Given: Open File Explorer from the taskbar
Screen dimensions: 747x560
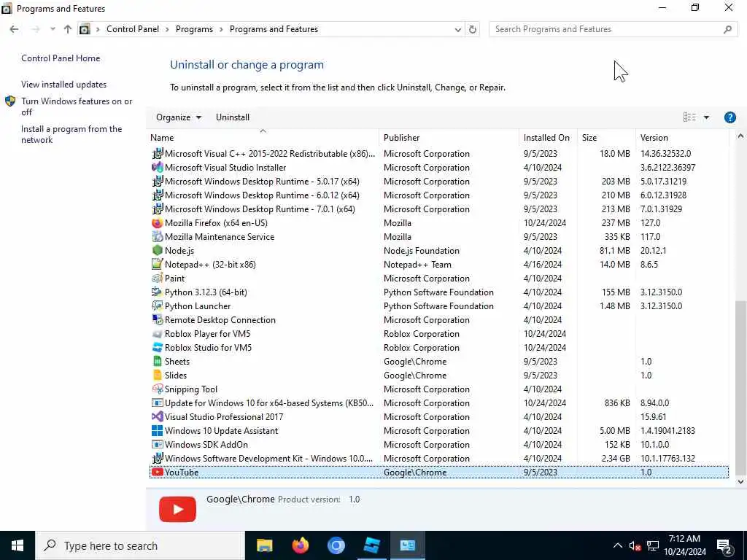Looking at the screenshot, I should coord(264,545).
